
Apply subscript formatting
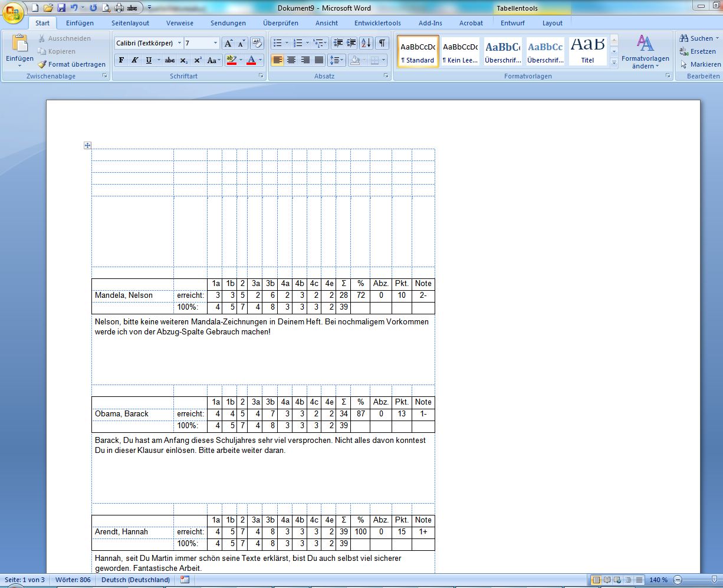(184, 60)
